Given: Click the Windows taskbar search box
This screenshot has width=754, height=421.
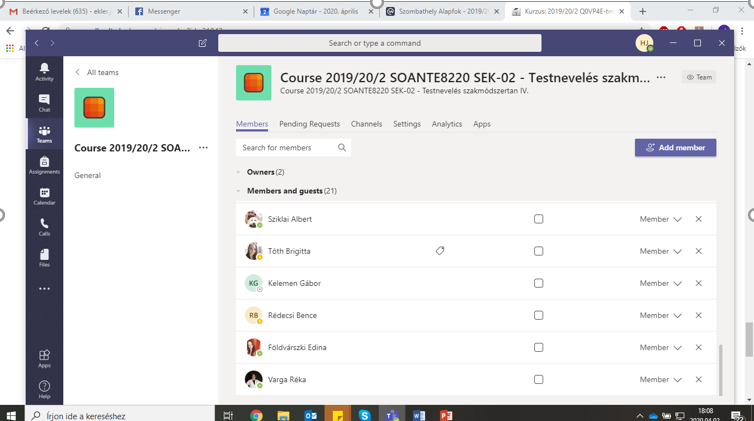Looking at the screenshot, I should [120, 415].
